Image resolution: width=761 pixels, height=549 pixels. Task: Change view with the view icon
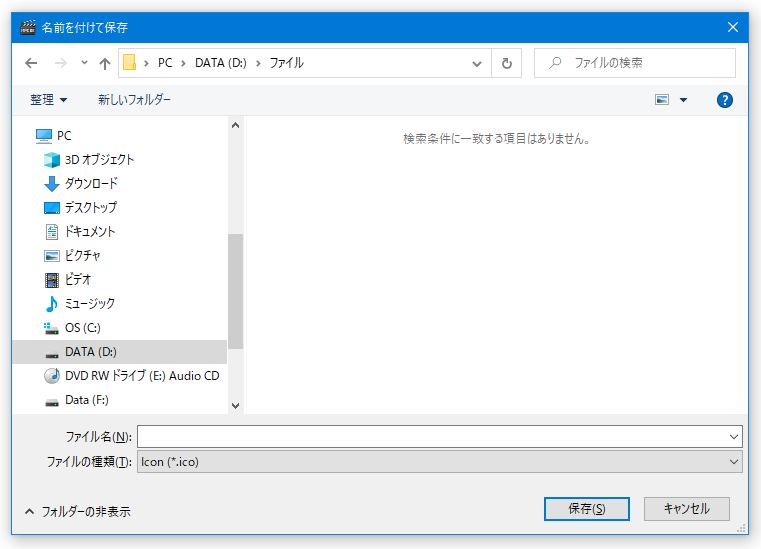[662, 100]
